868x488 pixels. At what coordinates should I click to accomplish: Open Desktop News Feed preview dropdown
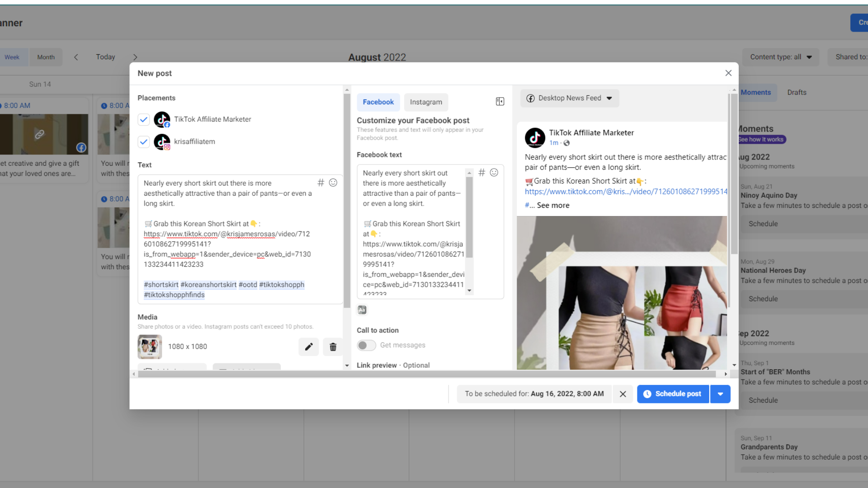pyautogui.click(x=570, y=98)
